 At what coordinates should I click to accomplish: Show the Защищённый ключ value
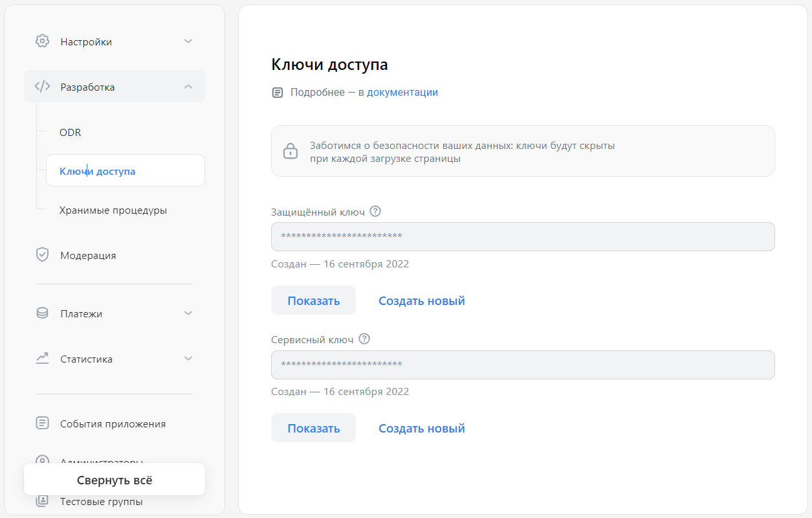pos(313,300)
